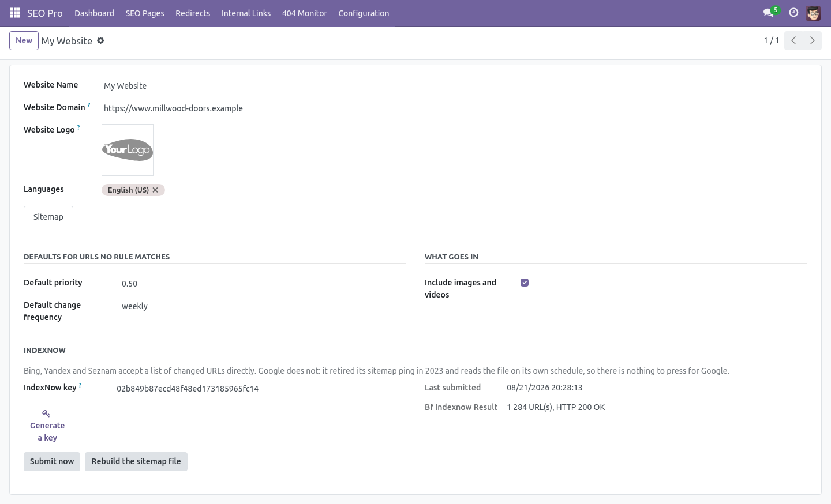Show Website Domain help tooltip
831x504 pixels.
89,105
